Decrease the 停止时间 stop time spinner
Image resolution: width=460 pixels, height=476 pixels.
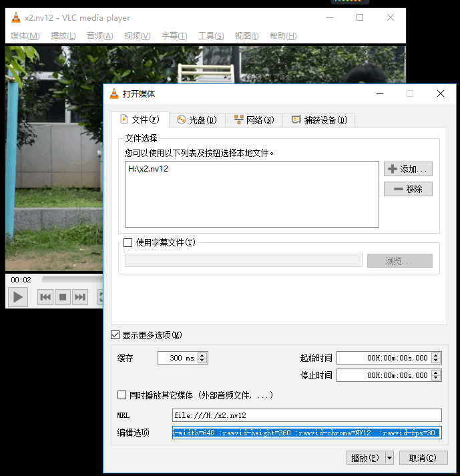click(436, 378)
